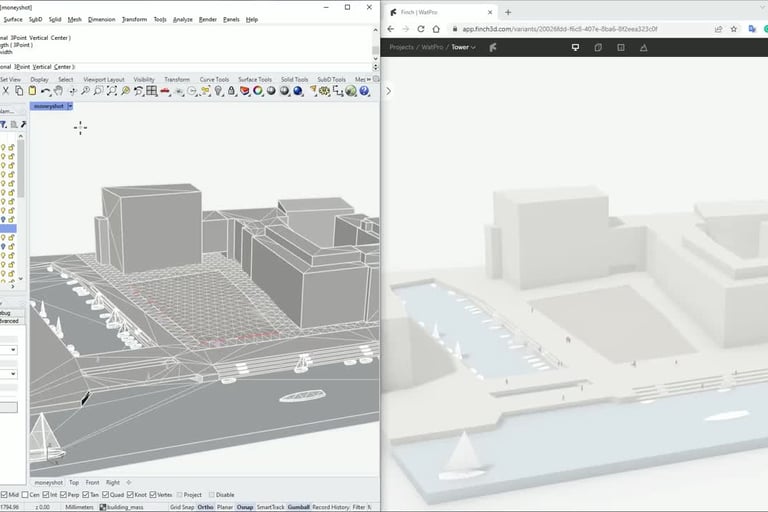Open the Mesh menu
Viewport: 768px width, 512px height.
74,20
